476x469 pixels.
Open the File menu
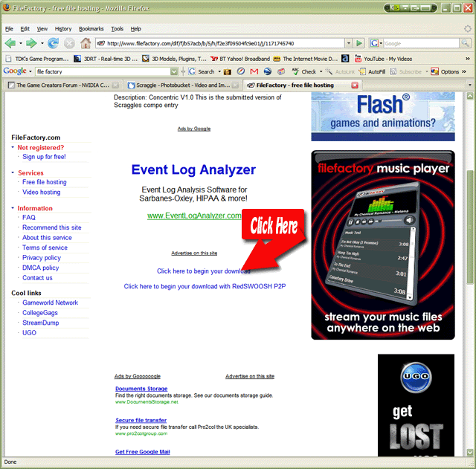[9, 29]
